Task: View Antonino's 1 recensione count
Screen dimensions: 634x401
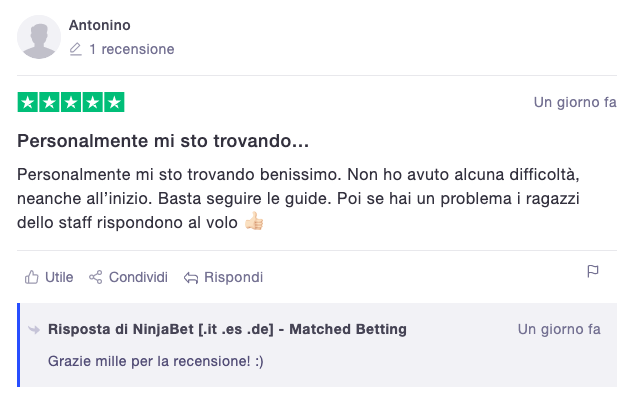Action: point(132,49)
